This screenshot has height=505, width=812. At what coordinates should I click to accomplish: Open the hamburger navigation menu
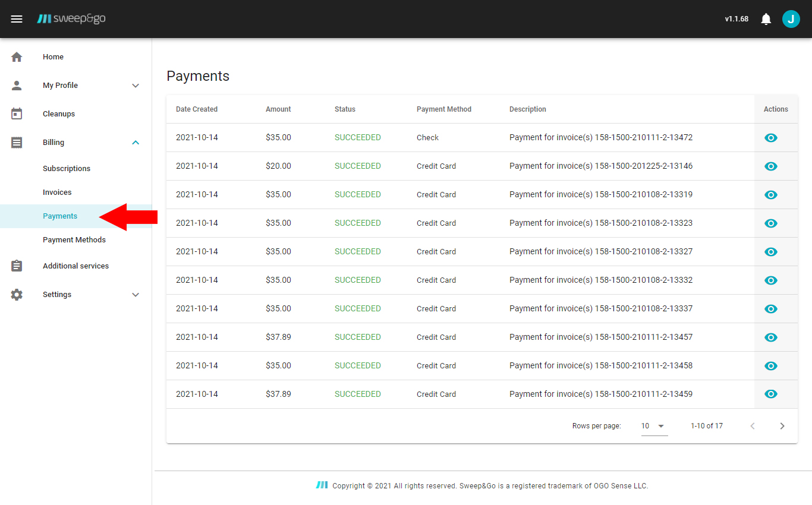pos(17,18)
